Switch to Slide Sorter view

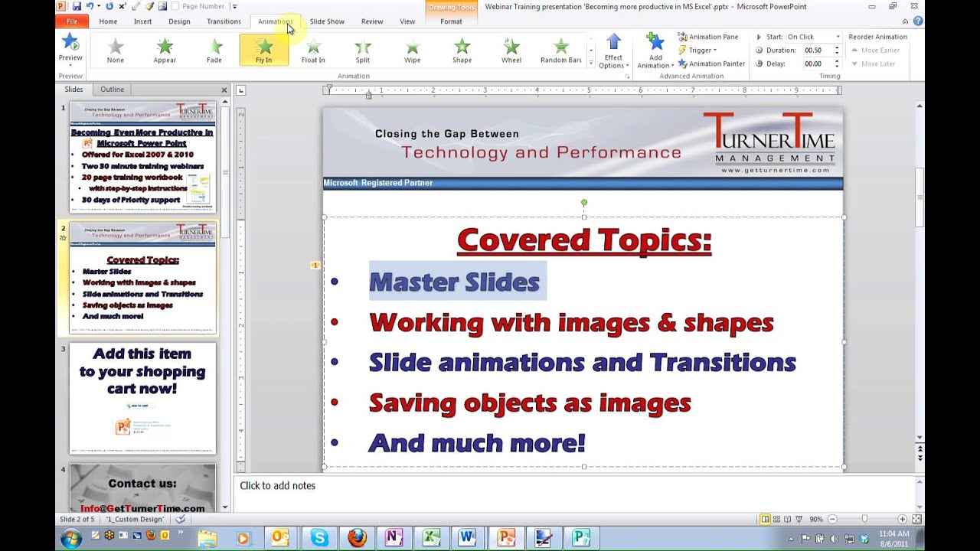click(x=776, y=519)
